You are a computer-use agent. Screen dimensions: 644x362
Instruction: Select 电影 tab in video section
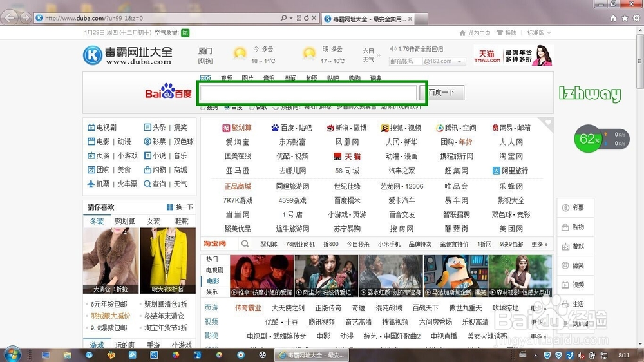tap(213, 281)
